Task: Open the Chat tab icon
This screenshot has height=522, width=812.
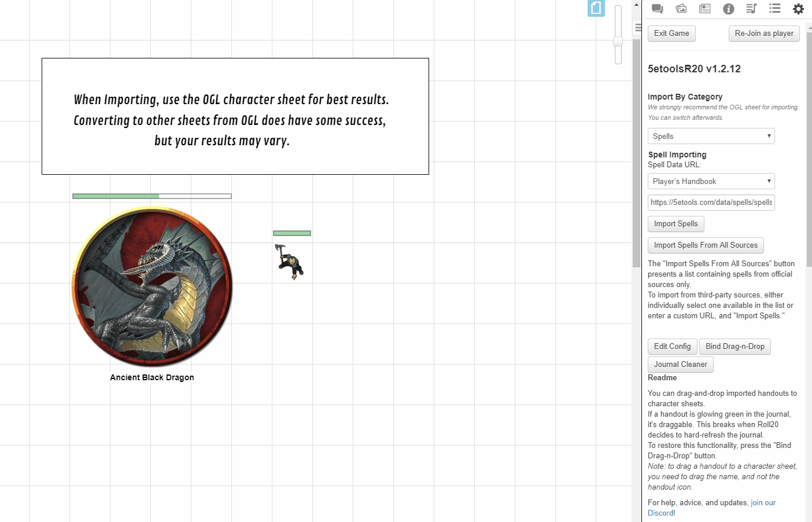Action: pos(657,9)
